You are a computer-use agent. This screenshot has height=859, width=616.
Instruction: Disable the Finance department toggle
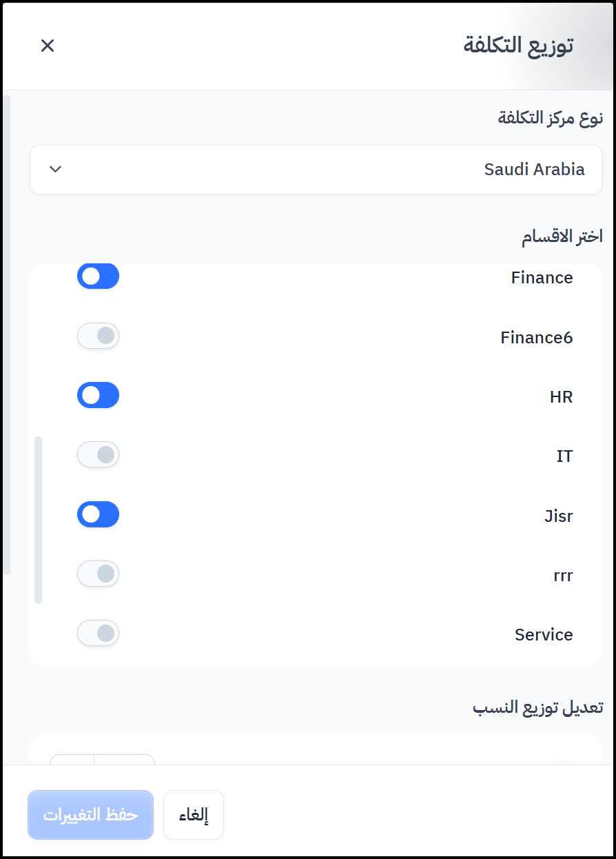coord(98,276)
